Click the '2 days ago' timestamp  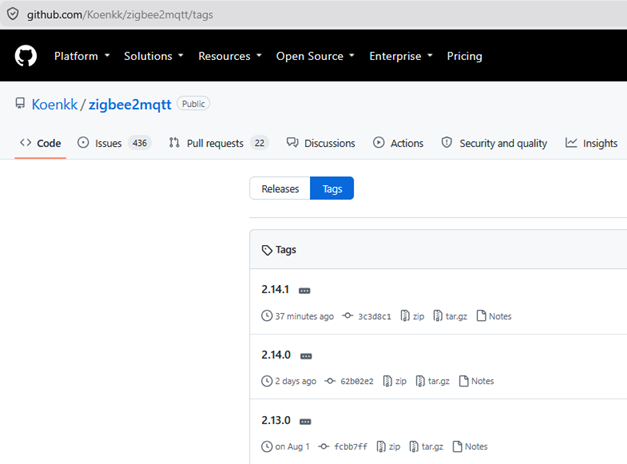296,381
